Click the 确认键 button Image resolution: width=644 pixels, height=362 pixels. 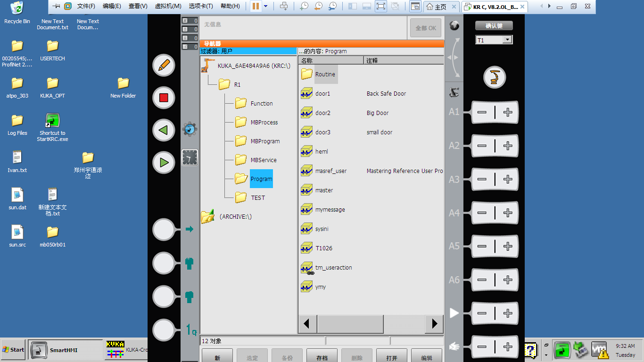click(x=494, y=26)
